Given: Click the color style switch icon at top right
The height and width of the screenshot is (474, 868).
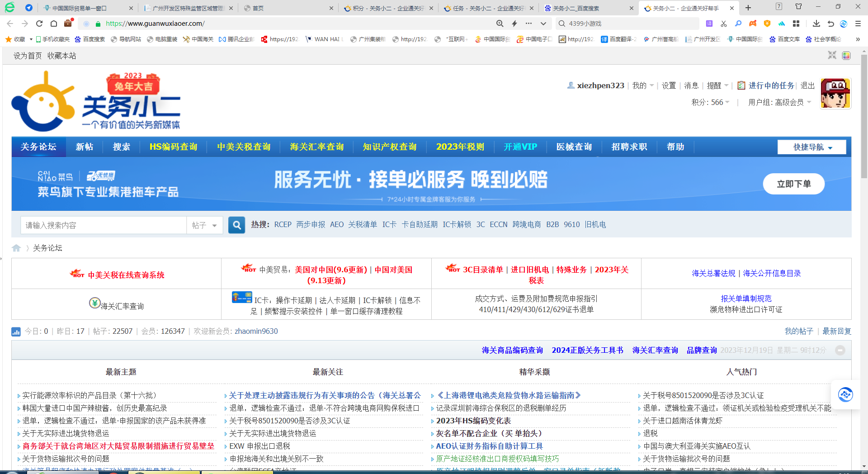Looking at the screenshot, I should pyautogui.click(x=846, y=55).
